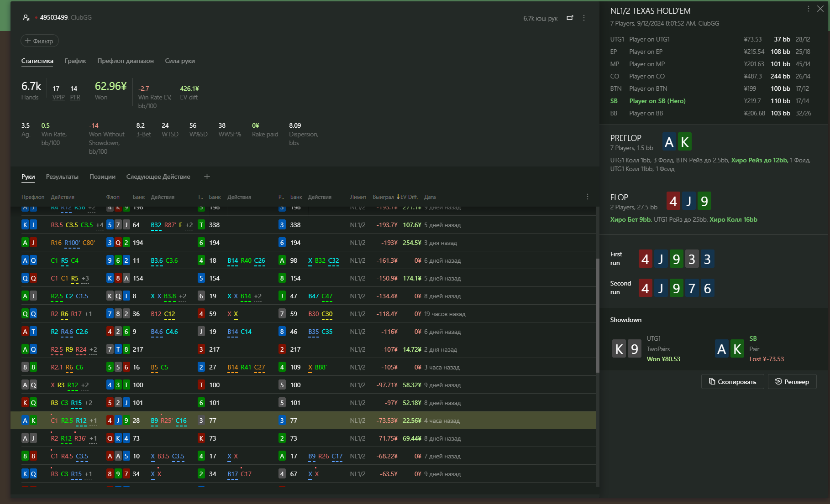This screenshot has width=830, height=504.
Task: Click the preflop Ace card in detail panel
Action: pos(669,142)
